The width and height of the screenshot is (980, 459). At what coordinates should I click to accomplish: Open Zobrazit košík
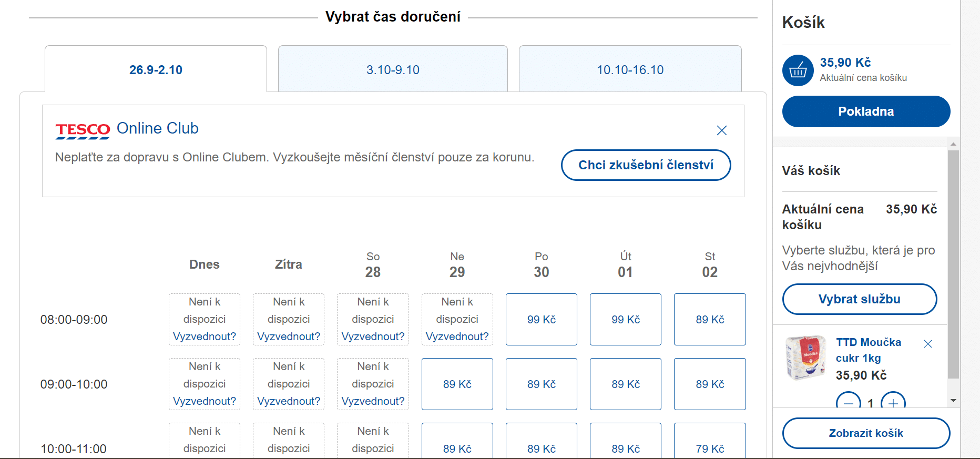point(866,433)
